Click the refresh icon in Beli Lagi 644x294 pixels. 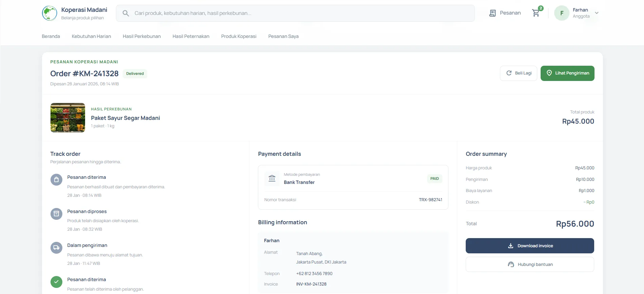click(509, 73)
